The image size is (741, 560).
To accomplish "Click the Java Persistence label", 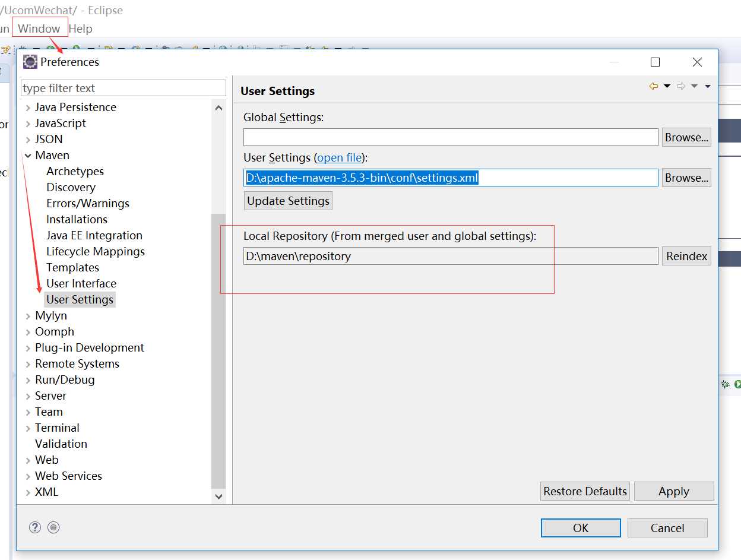I will (75, 107).
